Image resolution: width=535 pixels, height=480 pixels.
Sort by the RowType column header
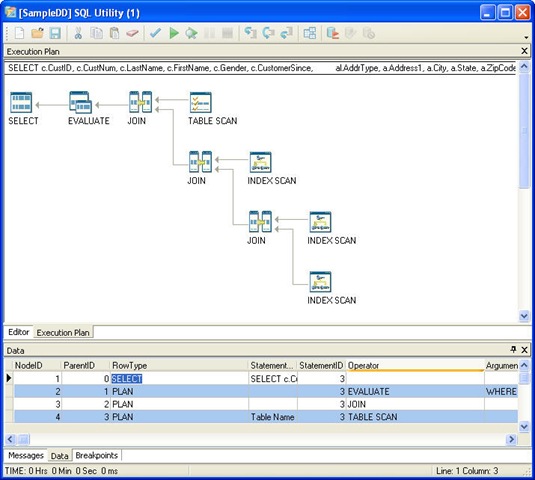(x=179, y=365)
